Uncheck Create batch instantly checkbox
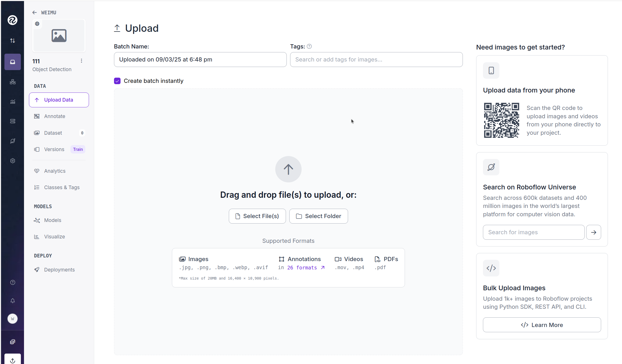This screenshot has width=622, height=364. point(117,81)
